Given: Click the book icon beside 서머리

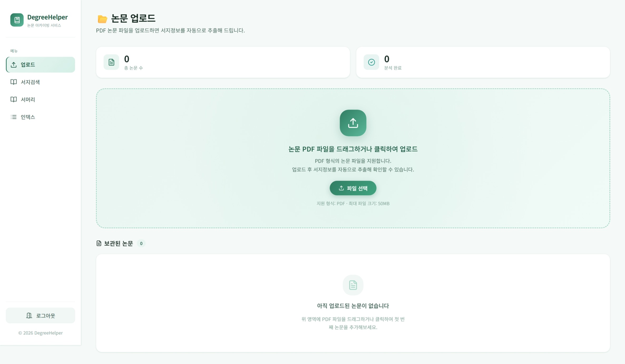Looking at the screenshot, I should point(14,99).
